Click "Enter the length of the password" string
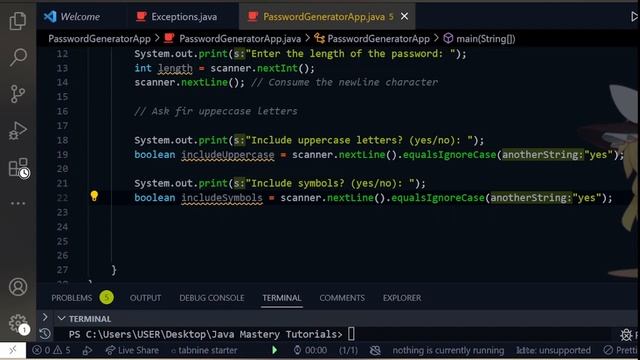Screen dimensions: 640x360 [x=350, y=53]
